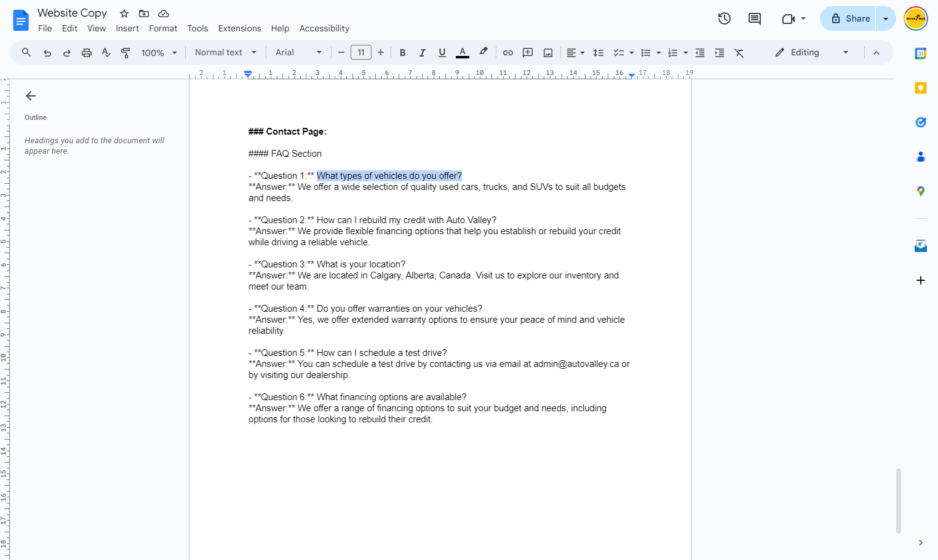Expand the Share options arrow

click(886, 18)
